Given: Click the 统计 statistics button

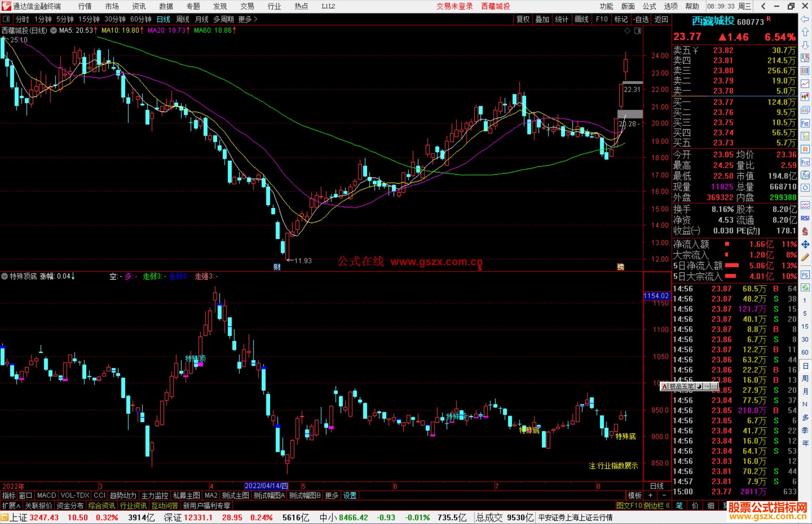Looking at the screenshot, I should click(x=562, y=19).
